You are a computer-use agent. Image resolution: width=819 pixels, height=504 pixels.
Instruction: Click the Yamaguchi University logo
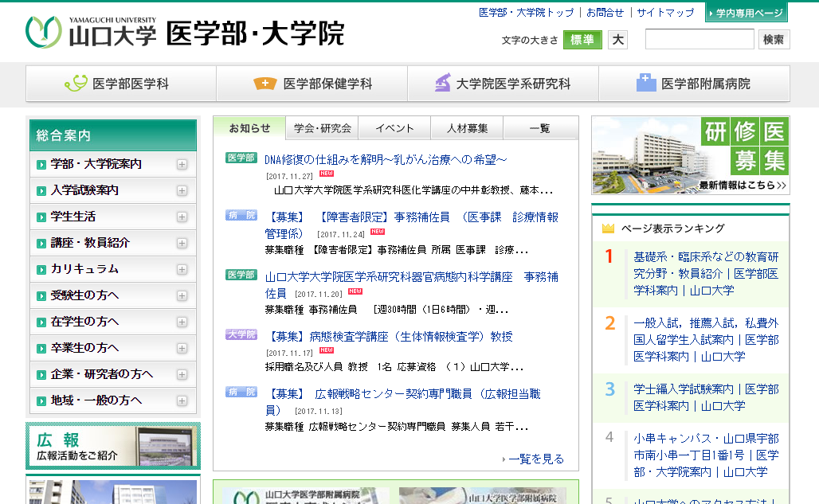pyautogui.click(x=91, y=33)
